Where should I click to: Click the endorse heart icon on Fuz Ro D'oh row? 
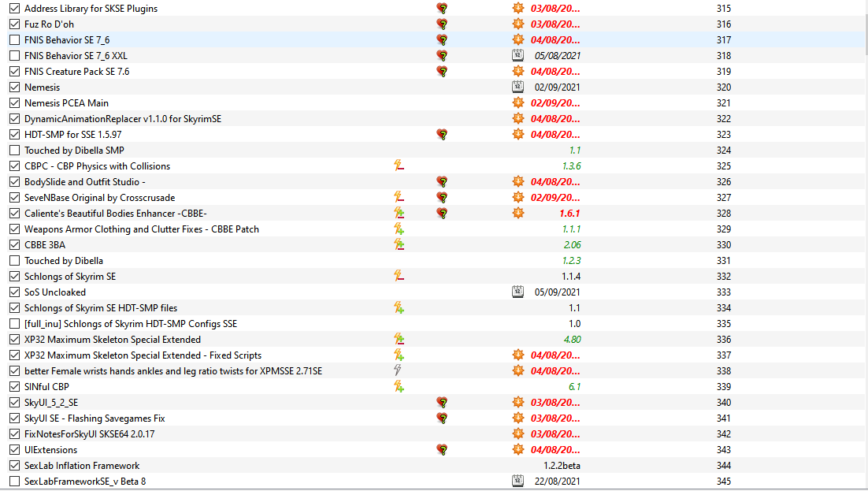pos(442,24)
